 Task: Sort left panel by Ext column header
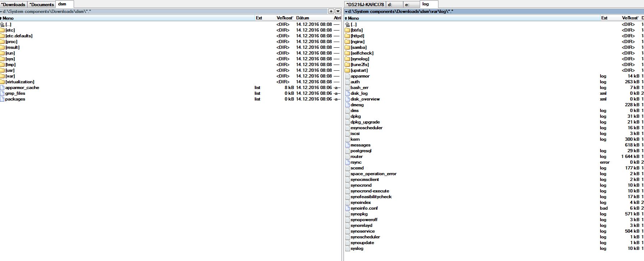pos(259,18)
